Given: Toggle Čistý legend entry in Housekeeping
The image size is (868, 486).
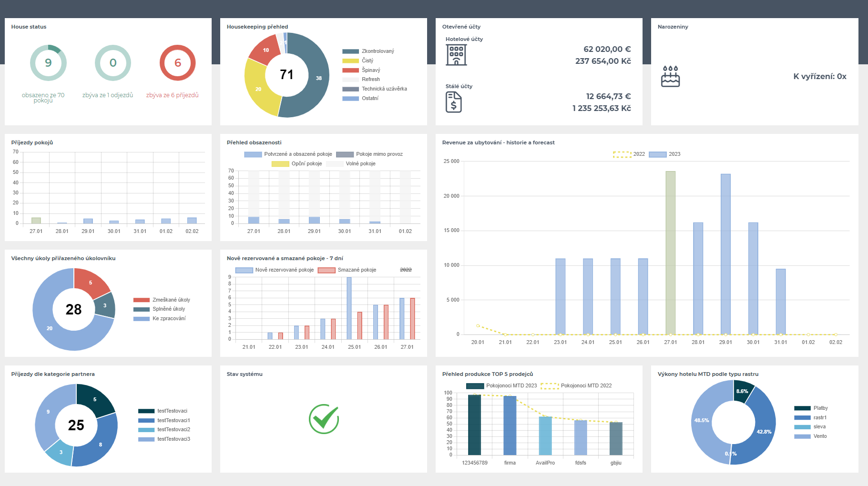Looking at the screenshot, I should pos(358,61).
